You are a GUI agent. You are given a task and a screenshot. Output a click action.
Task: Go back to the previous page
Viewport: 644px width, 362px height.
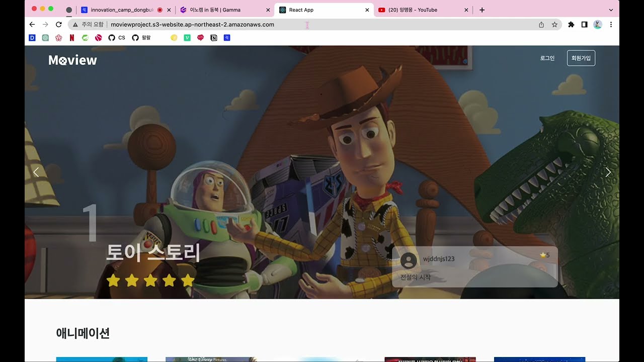click(x=32, y=24)
